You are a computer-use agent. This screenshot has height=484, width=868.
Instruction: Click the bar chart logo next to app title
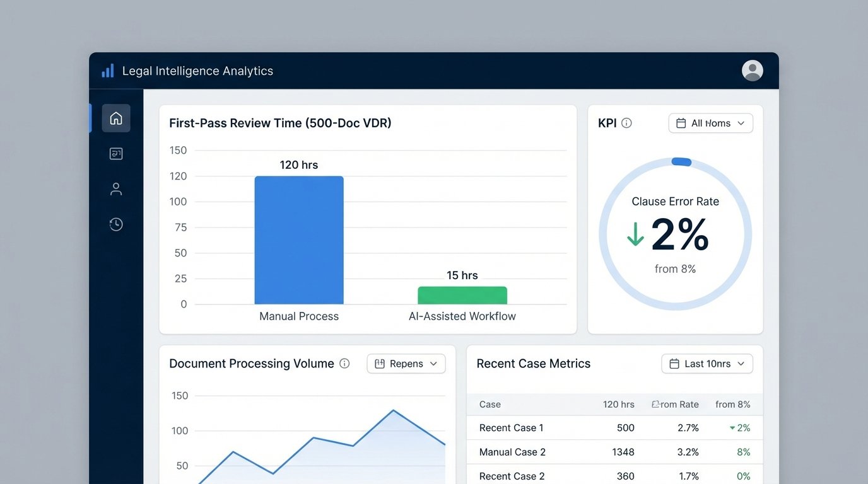(107, 71)
